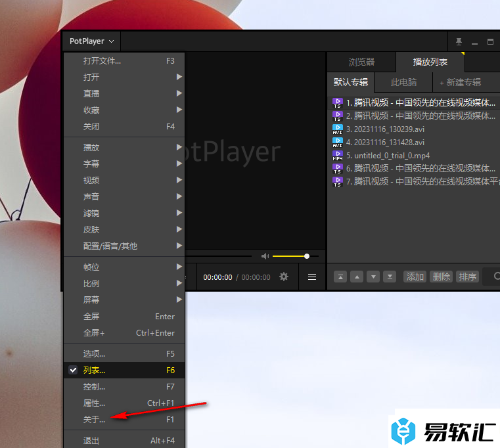Screen dimensions: 500x448
Task: Expand the 皮肤 submenu
Action: pyautogui.click(x=124, y=229)
